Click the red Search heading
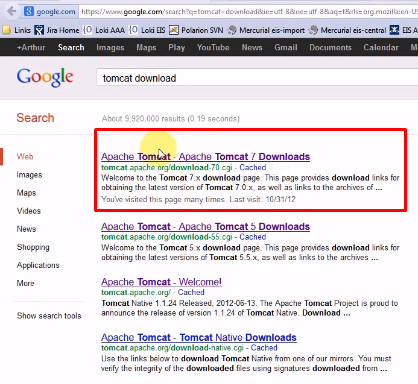418x384 pixels. [35, 118]
